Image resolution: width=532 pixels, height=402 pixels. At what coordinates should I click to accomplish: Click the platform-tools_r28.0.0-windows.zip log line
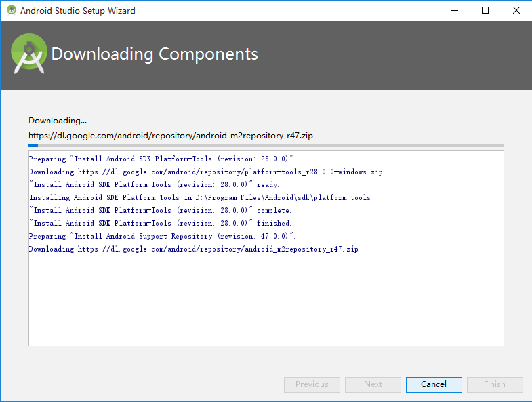pos(205,172)
